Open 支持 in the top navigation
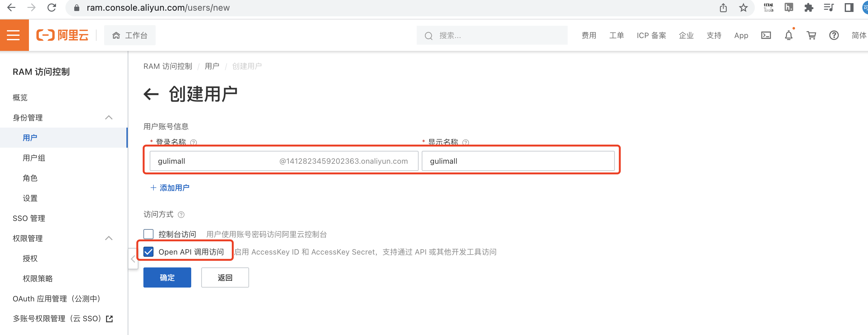 [714, 35]
